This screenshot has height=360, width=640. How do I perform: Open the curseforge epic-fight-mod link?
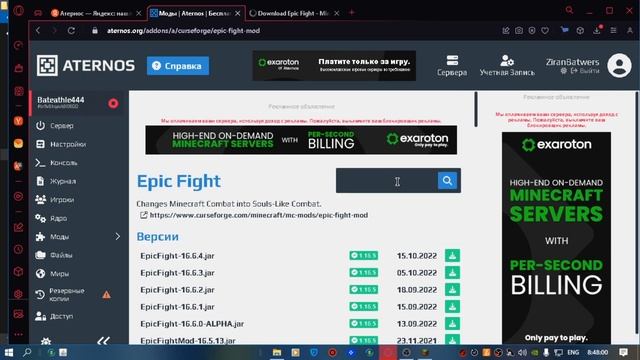[x=258, y=215]
